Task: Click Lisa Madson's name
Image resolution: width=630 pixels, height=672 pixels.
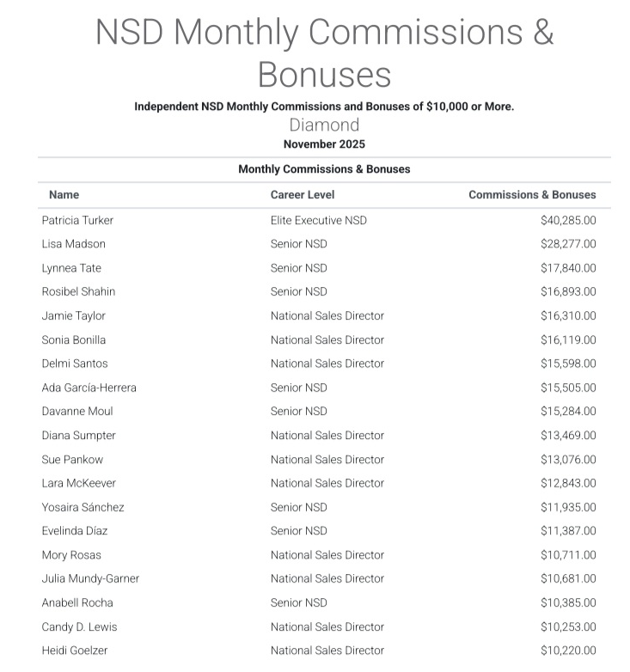Action: tap(73, 244)
